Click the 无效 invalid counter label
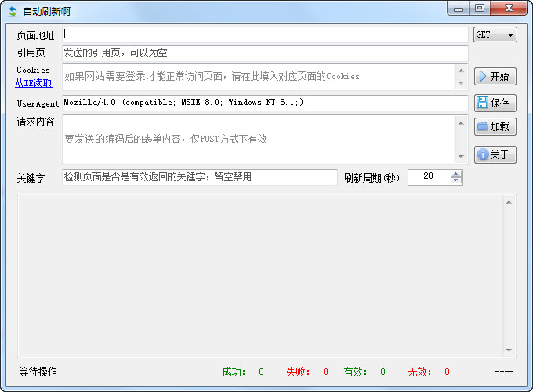 point(419,372)
